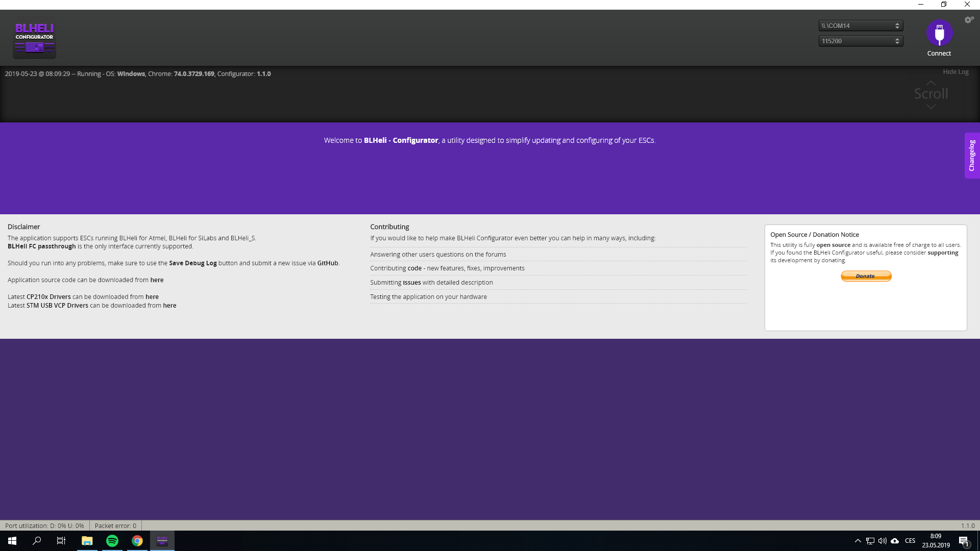Click the BLHeli Configurator logo

[x=34, y=39]
